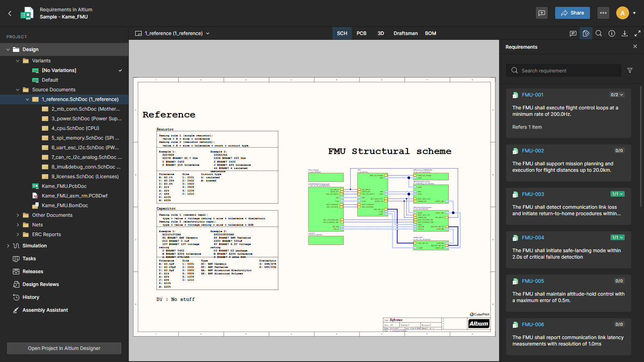The height and width of the screenshot is (362, 644).
Task: Click the Search requirement input field
Action: pyautogui.click(x=563, y=70)
